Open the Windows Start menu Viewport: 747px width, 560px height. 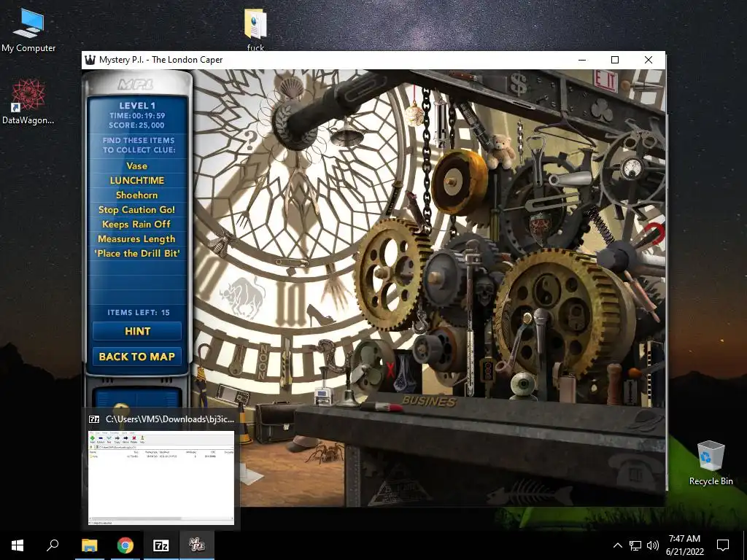18,545
